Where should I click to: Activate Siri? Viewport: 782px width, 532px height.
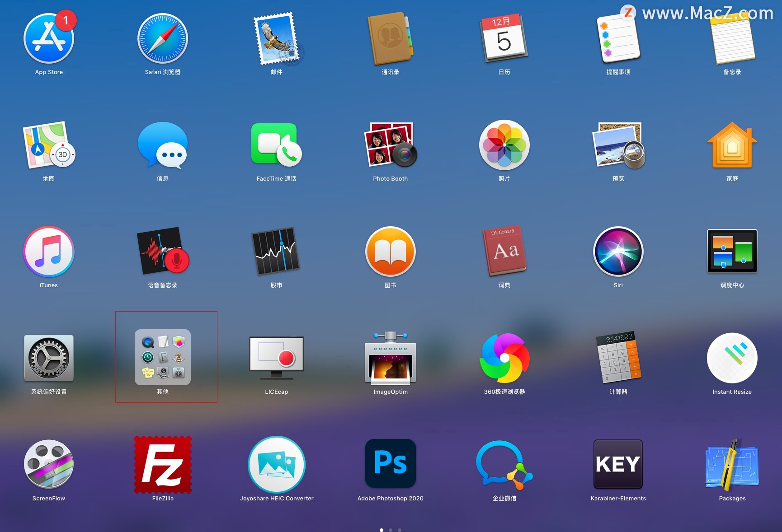pos(618,252)
